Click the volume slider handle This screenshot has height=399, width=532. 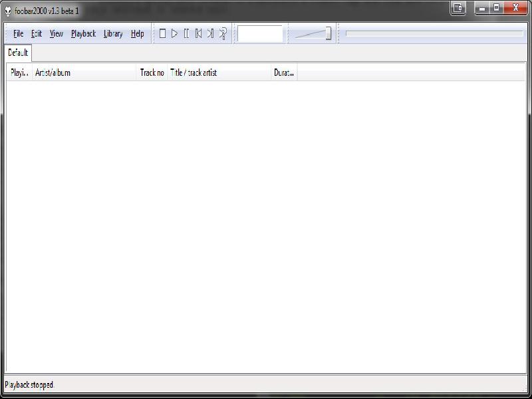[329, 34]
